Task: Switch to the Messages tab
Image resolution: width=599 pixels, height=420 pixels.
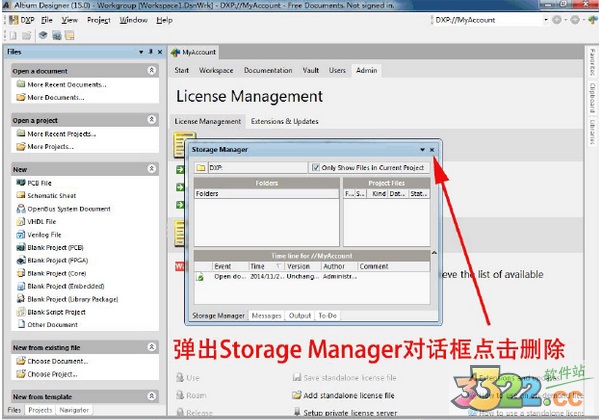Action: coord(266,315)
